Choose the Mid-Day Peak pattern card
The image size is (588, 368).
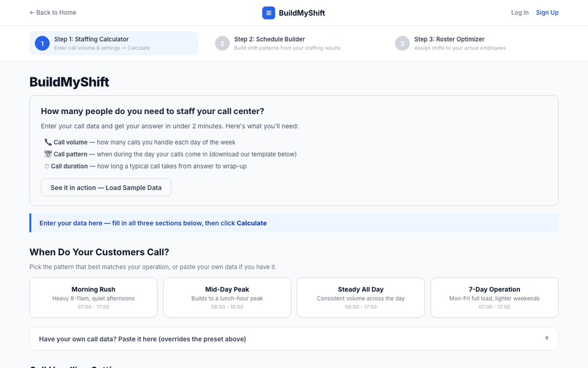tap(227, 298)
